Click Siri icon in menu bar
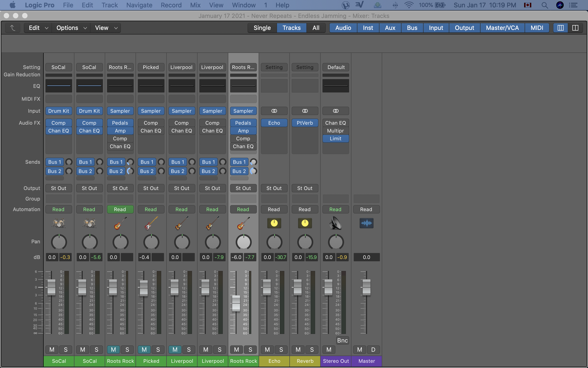588x368 pixels. pos(560,5)
